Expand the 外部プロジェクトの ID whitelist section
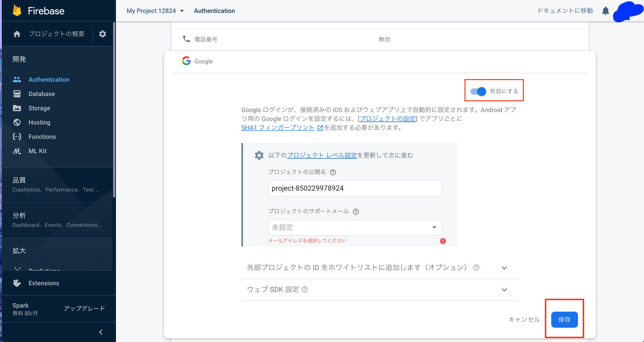 504,267
